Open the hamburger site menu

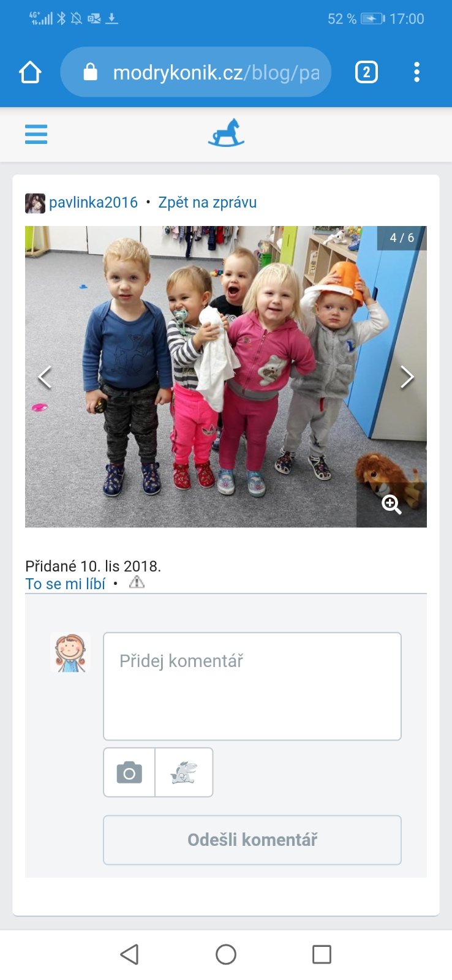[x=36, y=134]
